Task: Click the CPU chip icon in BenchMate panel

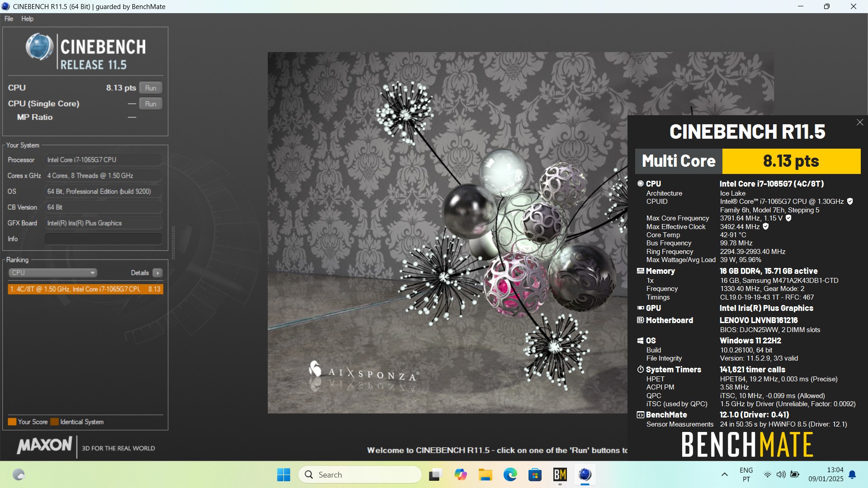Action: pyautogui.click(x=640, y=183)
